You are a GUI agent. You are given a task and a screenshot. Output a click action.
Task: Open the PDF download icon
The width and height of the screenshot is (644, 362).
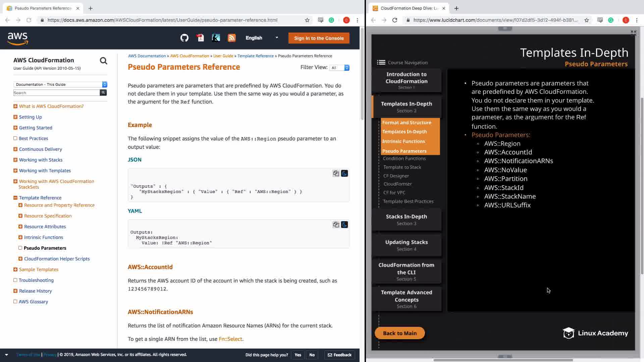coord(200,38)
